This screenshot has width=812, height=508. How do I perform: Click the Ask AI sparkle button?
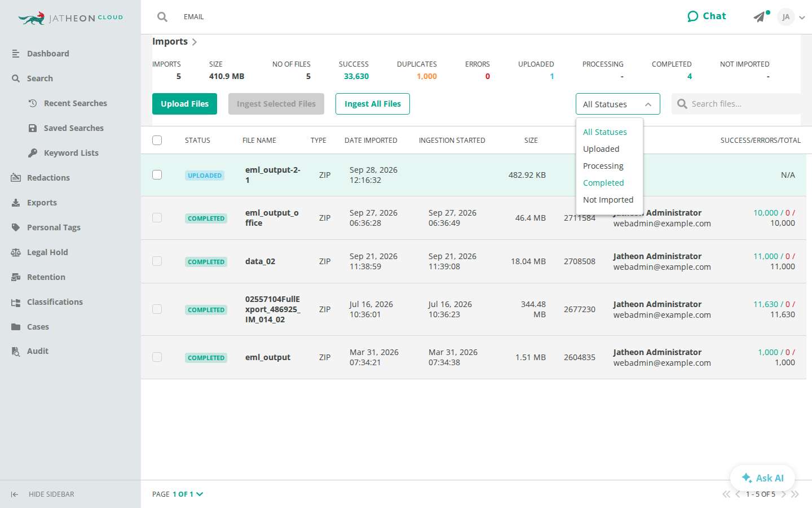click(x=762, y=478)
